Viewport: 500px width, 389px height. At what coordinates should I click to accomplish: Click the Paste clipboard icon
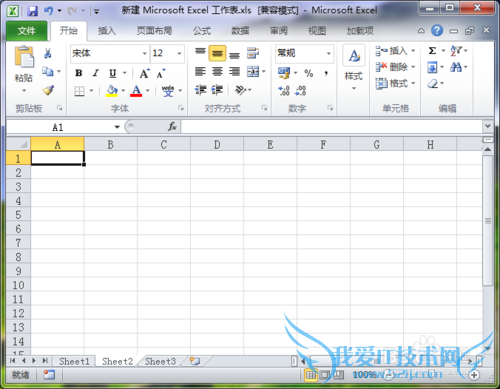[24, 56]
